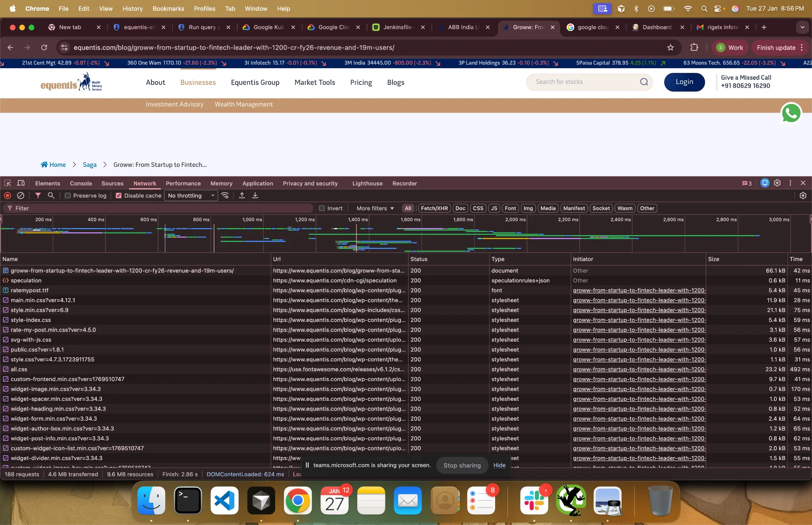Toggle the network filter funnel icon

point(38,195)
